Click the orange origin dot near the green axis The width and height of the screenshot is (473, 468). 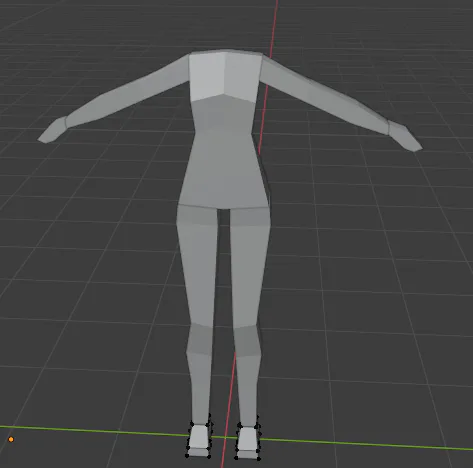click(11, 439)
